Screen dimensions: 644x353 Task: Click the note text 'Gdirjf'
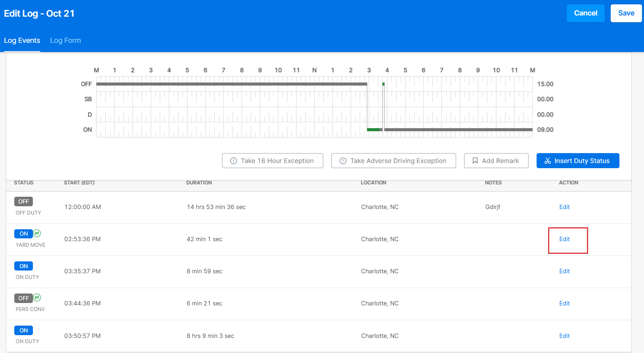(493, 207)
